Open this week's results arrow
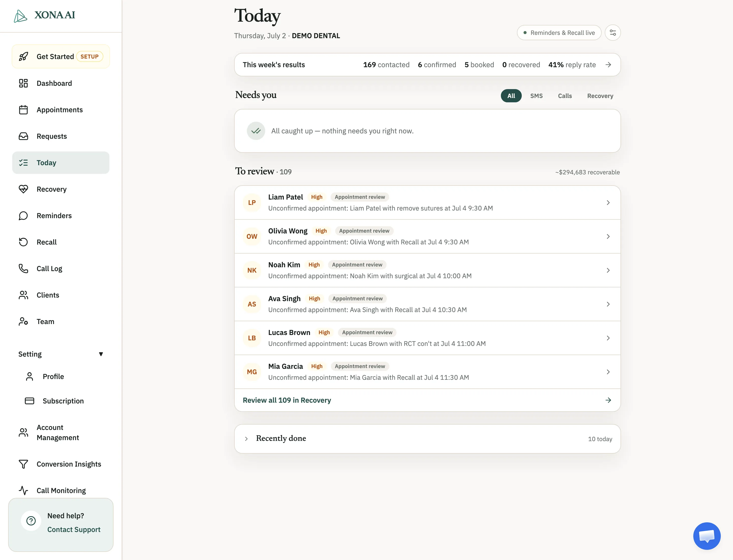 click(x=608, y=65)
